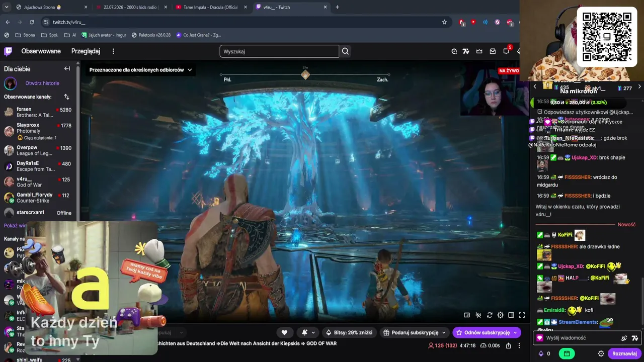Image resolution: width=644 pixels, height=362 pixels.
Task: Open the Paletools v26.0.28 bookmark
Action: click(151, 35)
